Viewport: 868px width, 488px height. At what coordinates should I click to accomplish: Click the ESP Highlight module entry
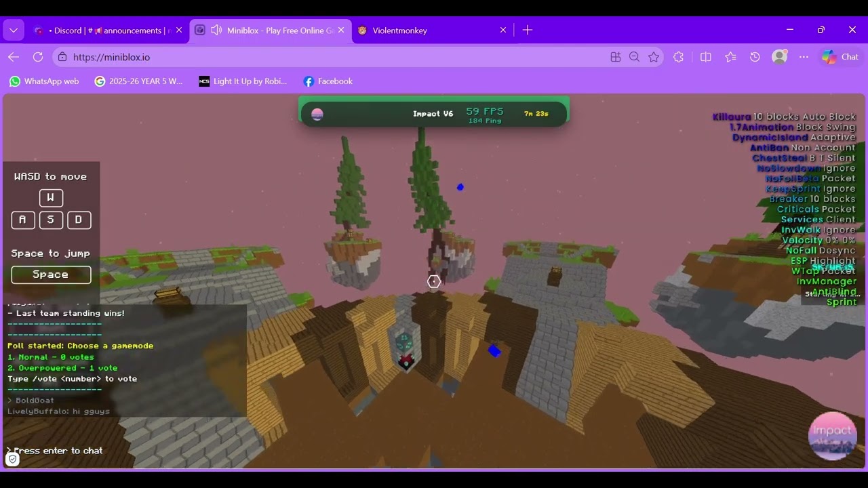point(823,261)
